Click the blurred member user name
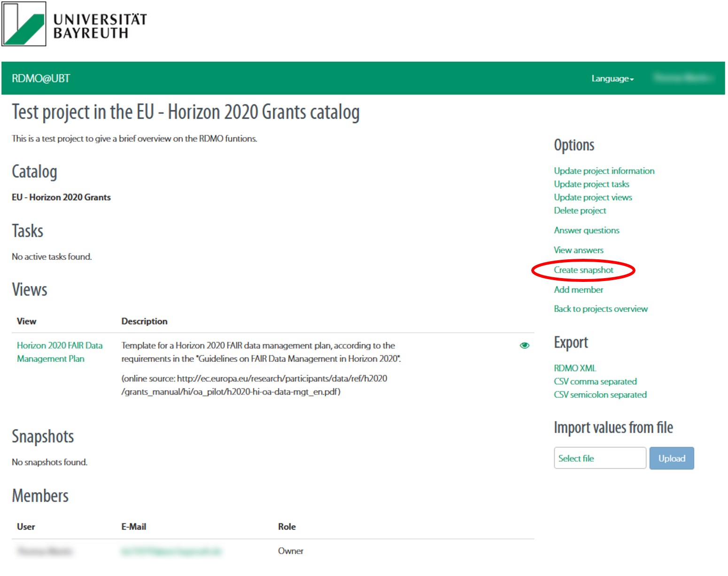The width and height of the screenshot is (728, 576). 45,551
